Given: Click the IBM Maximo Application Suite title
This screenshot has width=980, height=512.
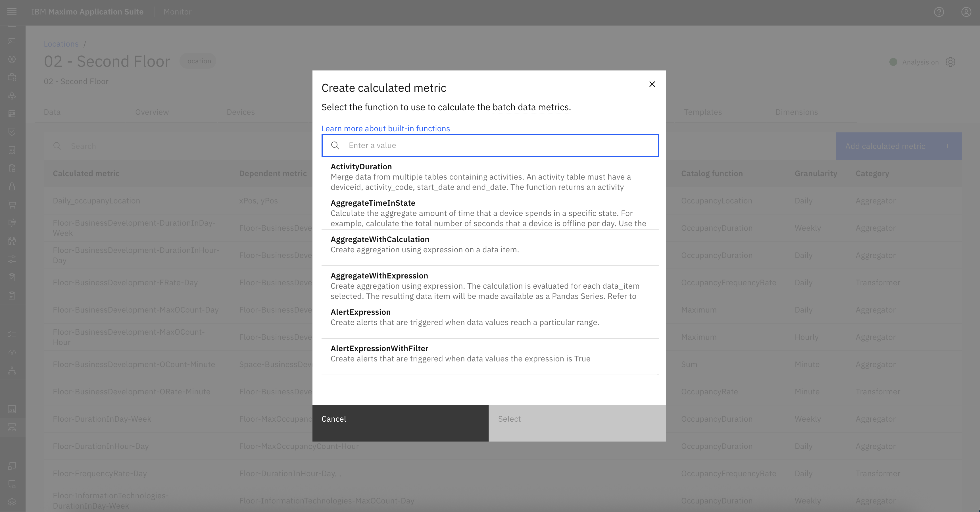Looking at the screenshot, I should tap(87, 12).
